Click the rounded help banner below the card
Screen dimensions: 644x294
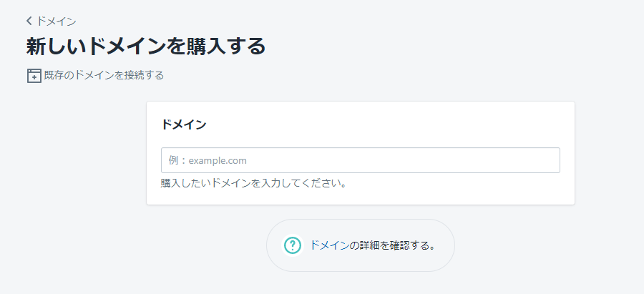361,245
